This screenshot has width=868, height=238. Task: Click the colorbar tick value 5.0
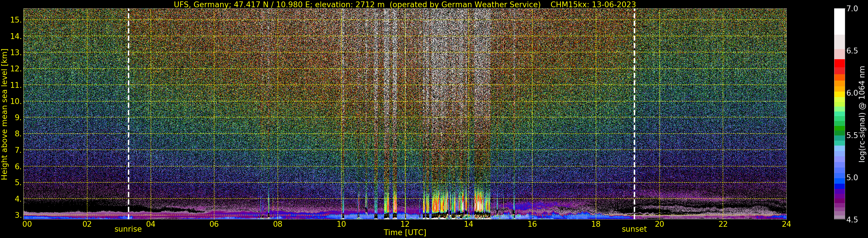click(852, 177)
